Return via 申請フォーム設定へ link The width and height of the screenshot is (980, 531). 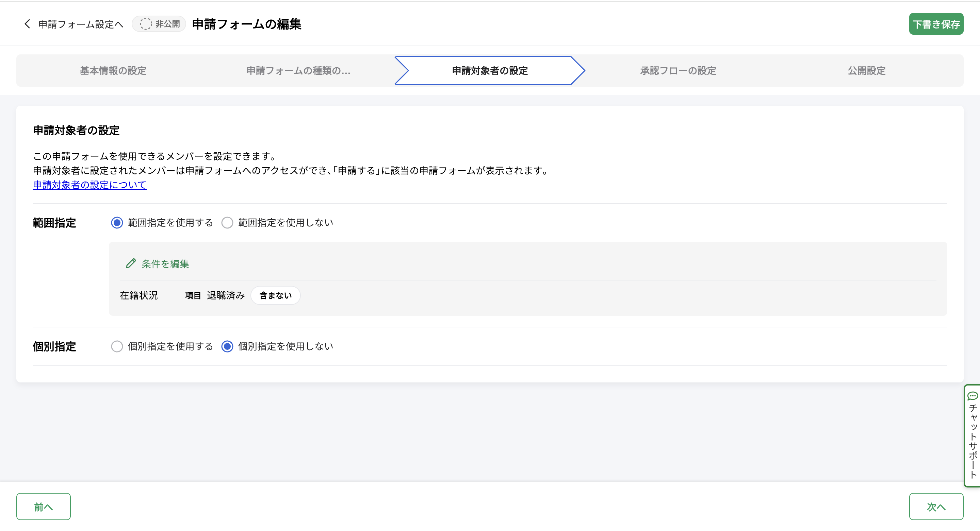[x=81, y=24]
